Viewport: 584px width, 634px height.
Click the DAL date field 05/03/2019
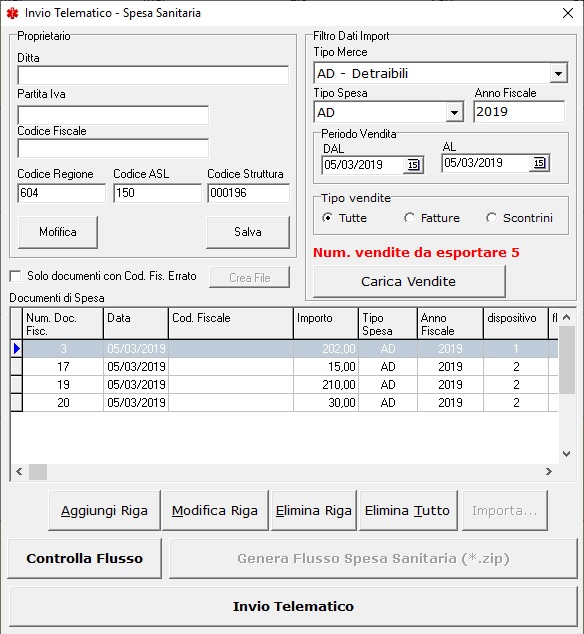[x=363, y=165]
